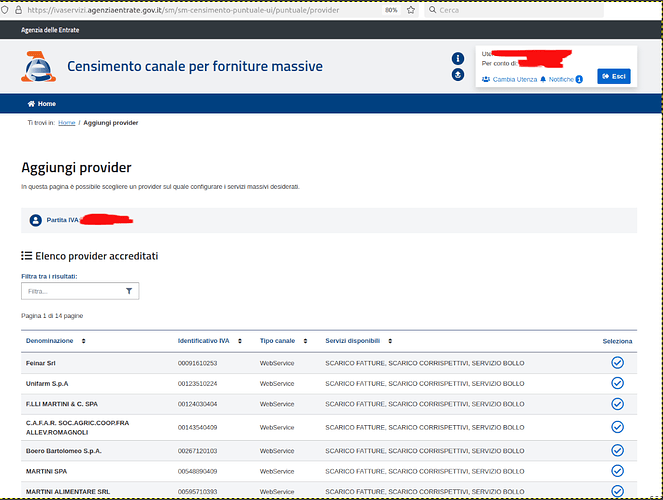Click the Denominazione column header text

(49, 341)
